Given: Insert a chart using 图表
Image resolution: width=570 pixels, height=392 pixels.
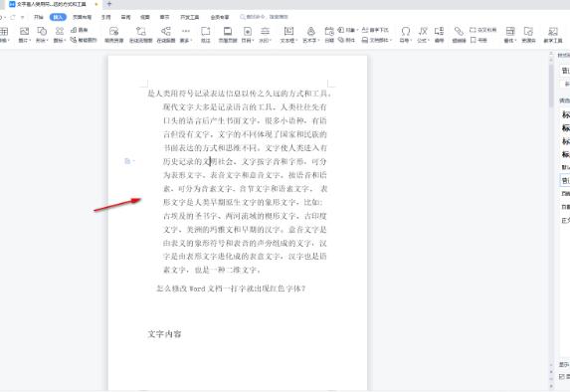Looking at the screenshot, I should coord(80,30).
